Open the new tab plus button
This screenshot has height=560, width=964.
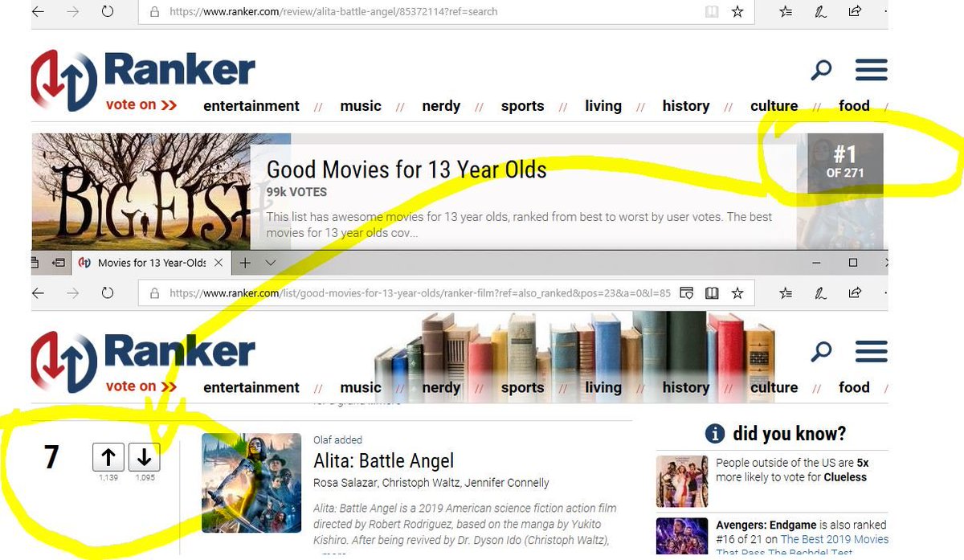[x=246, y=263]
